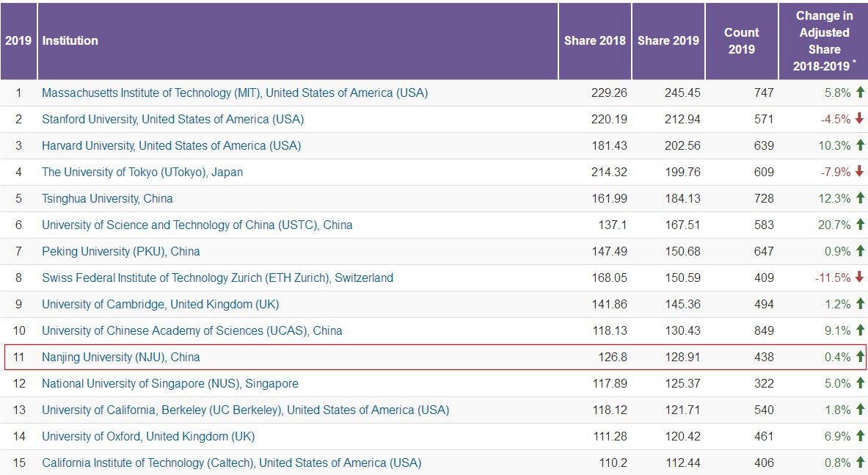Follow the Peking University (PKU) link
The width and height of the screenshot is (868, 475).
pos(120,252)
